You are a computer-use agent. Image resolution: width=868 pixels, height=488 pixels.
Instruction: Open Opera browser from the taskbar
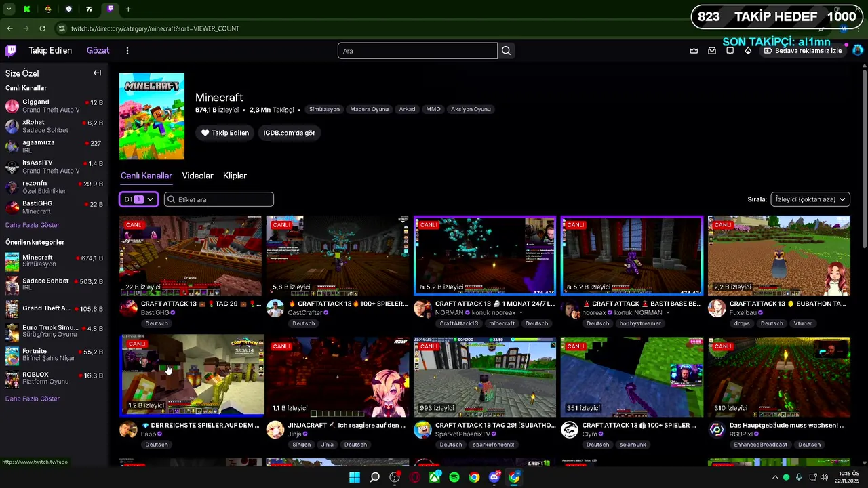point(414,477)
